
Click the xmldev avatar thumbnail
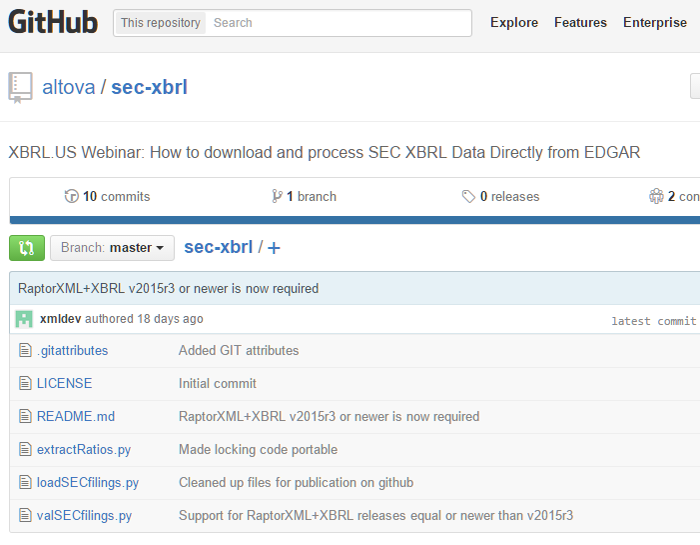tap(24, 319)
